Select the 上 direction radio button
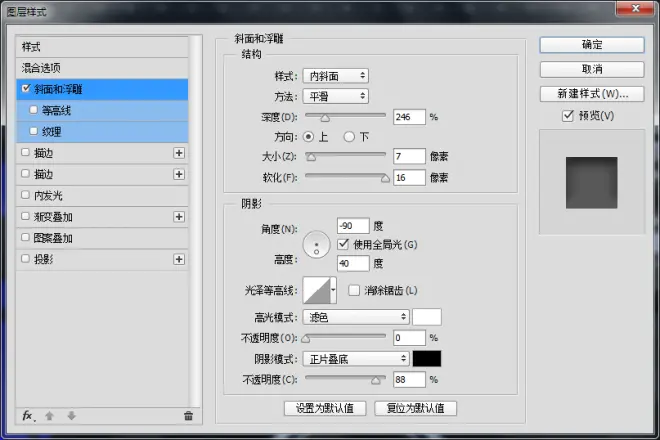 [309, 136]
